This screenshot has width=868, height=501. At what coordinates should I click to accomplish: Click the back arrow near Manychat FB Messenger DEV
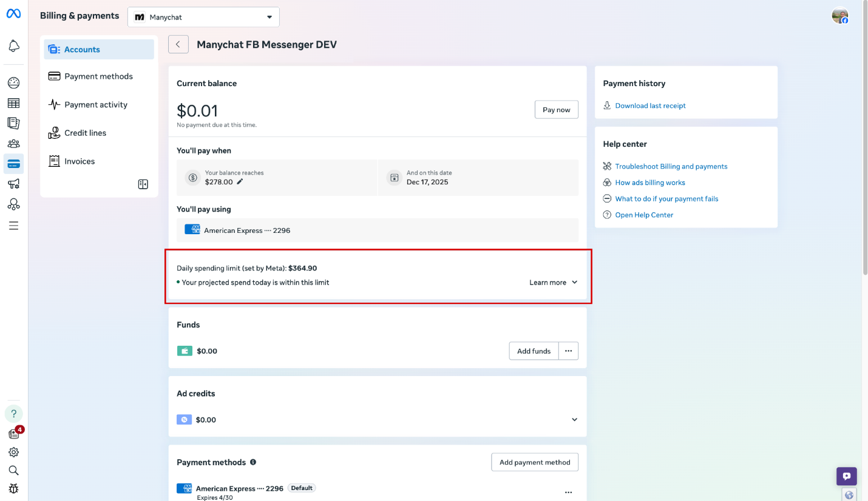(x=178, y=44)
